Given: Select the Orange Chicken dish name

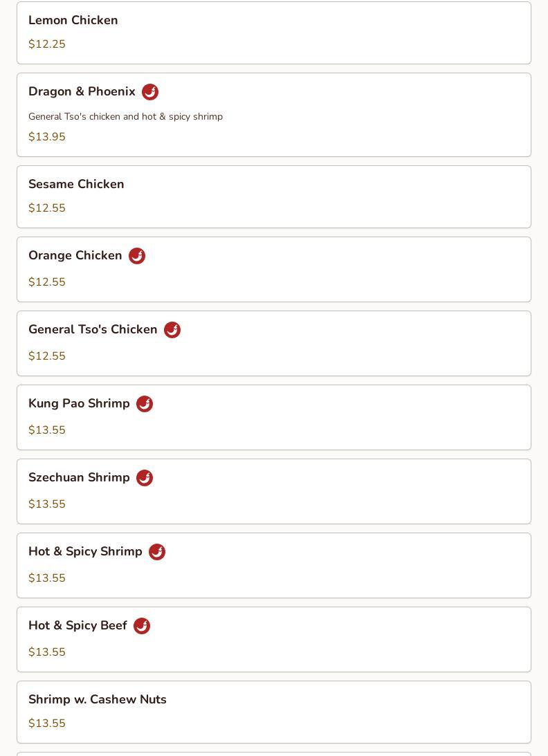Looking at the screenshot, I should coord(75,255).
